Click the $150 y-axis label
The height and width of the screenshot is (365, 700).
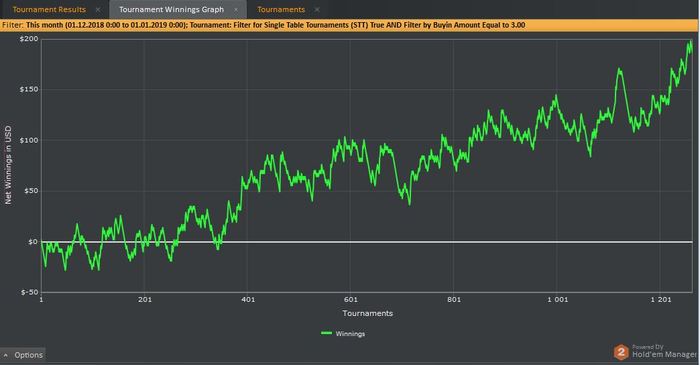coord(29,89)
